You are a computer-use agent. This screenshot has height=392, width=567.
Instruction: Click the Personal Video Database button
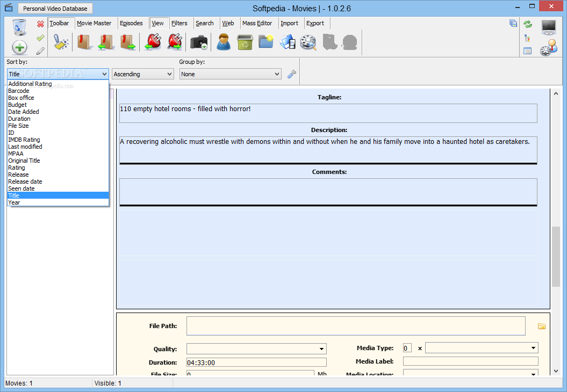click(55, 8)
